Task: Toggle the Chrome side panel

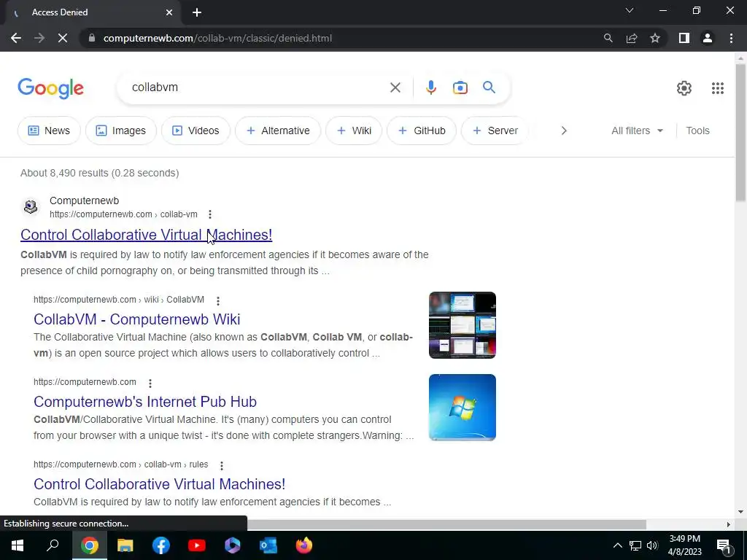Action: 684,38
